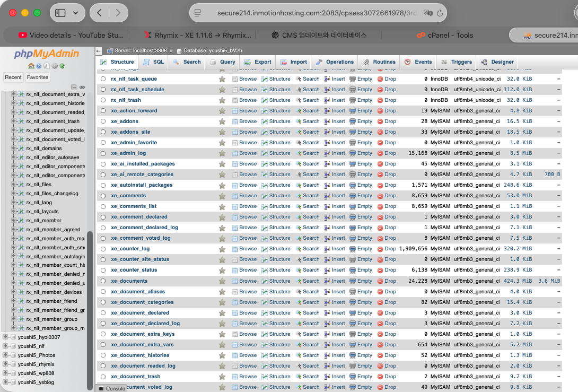The height and width of the screenshot is (392, 578).
Task: Click star icon on xe_addons row
Action: (x=222, y=121)
